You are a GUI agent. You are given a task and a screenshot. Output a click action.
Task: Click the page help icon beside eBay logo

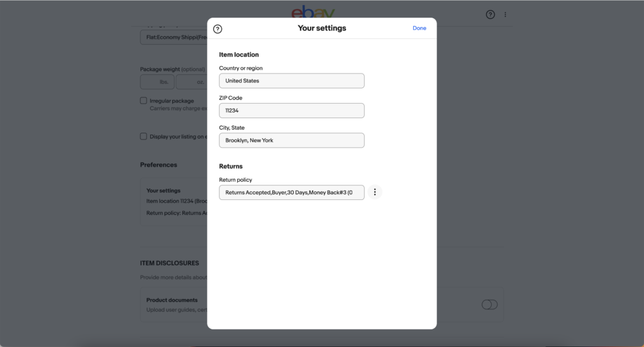[x=490, y=15]
